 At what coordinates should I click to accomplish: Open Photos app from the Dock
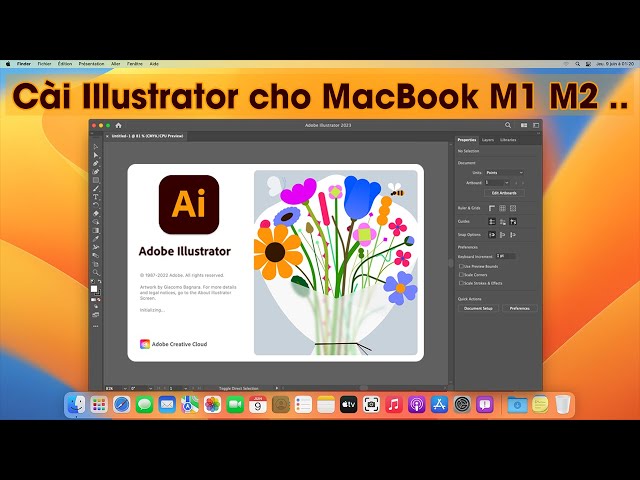point(212,404)
